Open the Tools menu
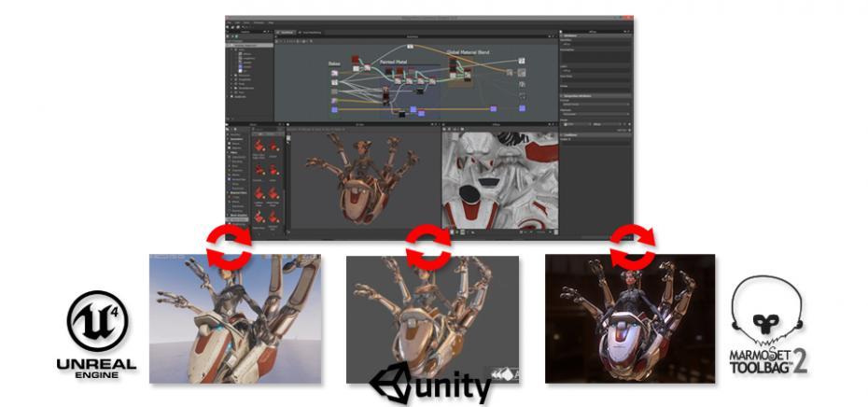 [x=246, y=22]
